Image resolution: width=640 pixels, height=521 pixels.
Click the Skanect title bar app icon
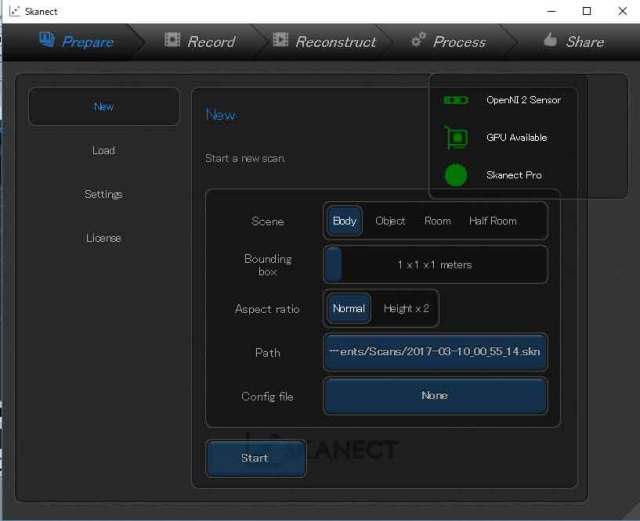click(14, 11)
